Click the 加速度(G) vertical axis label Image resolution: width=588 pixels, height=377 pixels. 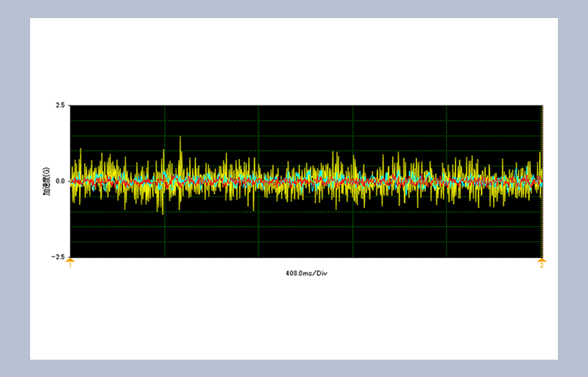[x=46, y=181]
